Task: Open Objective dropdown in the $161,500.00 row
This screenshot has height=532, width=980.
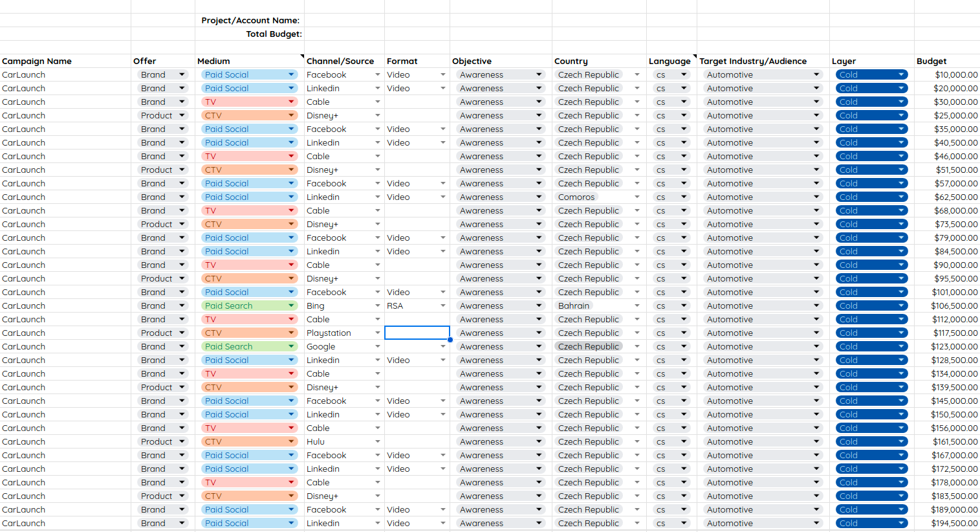Action: 501,441
